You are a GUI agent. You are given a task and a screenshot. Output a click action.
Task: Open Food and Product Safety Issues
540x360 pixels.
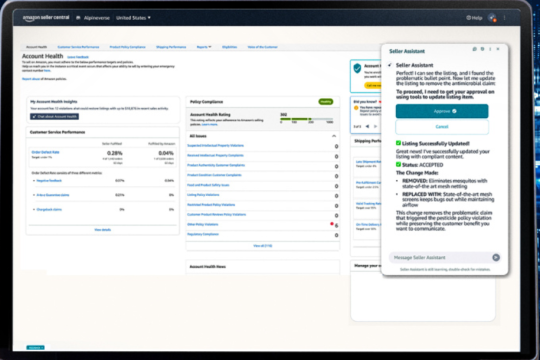pyautogui.click(x=208, y=185)
